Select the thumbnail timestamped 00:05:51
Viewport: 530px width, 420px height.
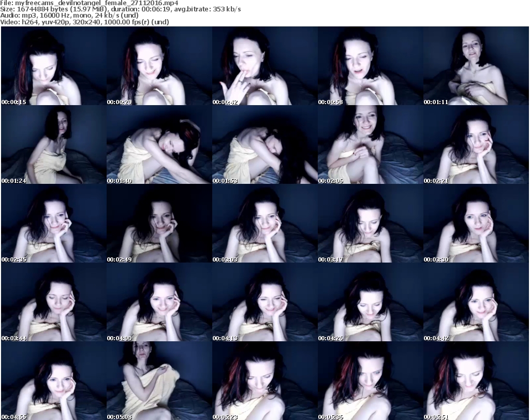point(476,381)
